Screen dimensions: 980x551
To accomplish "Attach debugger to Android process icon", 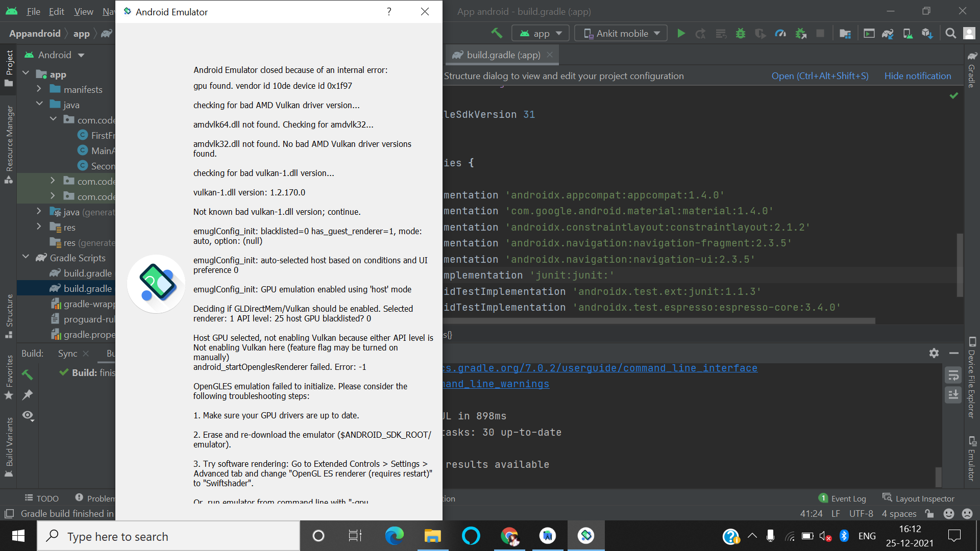I will pyautogui.click(x=801, y=34).
